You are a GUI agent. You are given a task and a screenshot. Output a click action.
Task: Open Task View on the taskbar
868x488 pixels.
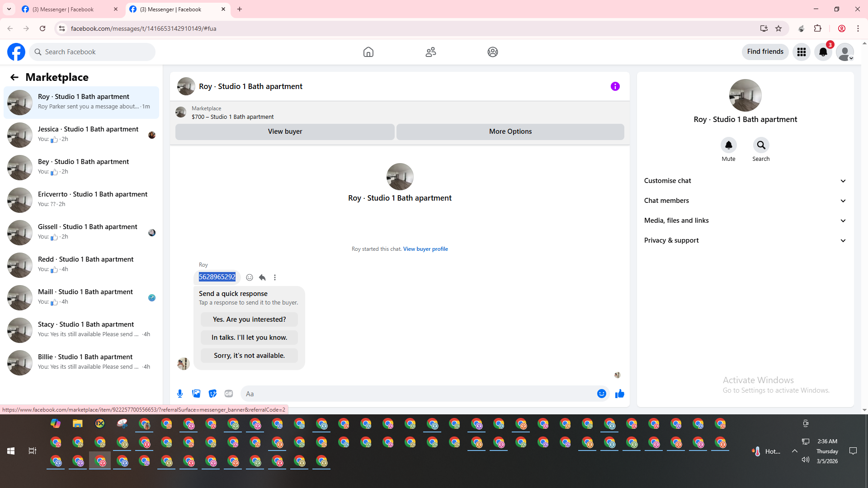pos(33,451)
